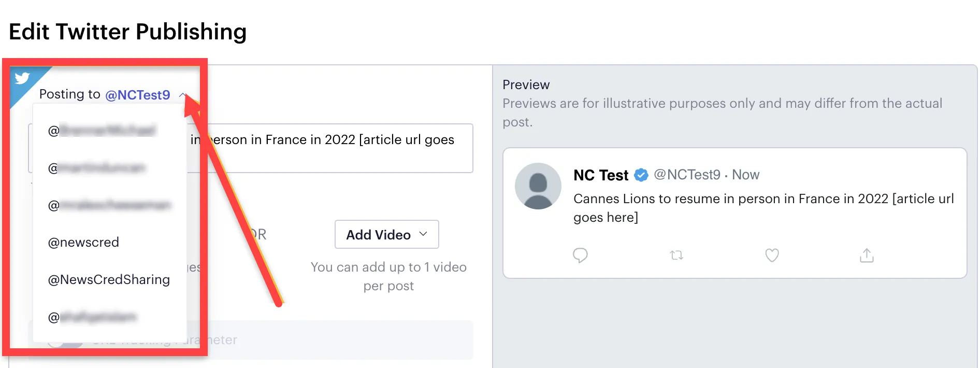980x368 pixels.
Task: Click the heart like icon in preview
Action: (772, 255)
